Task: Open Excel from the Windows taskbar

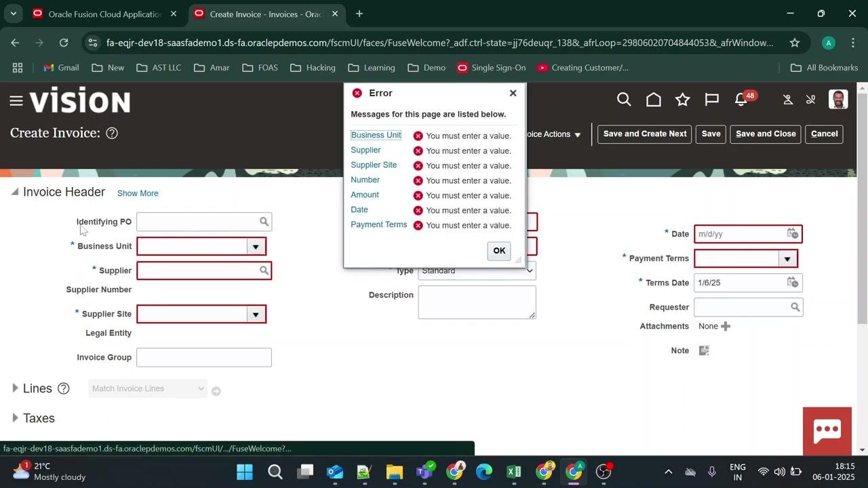Action: coord(514,471)
